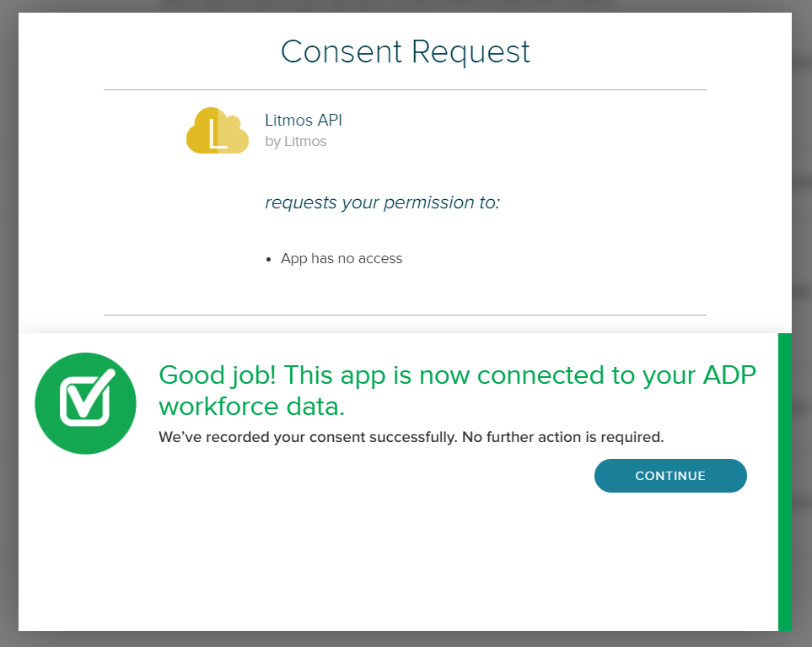Click the 'workforce data.' second headline line

pos(251,406)
